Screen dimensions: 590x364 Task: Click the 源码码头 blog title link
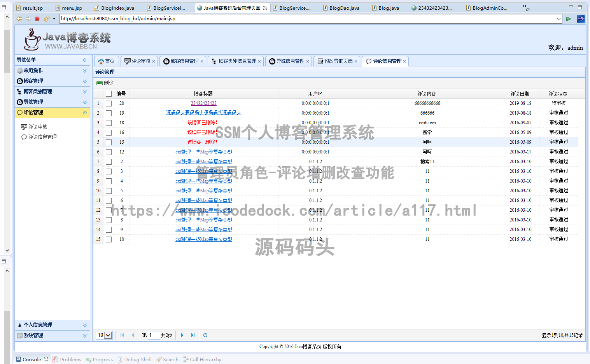[203, 113]
